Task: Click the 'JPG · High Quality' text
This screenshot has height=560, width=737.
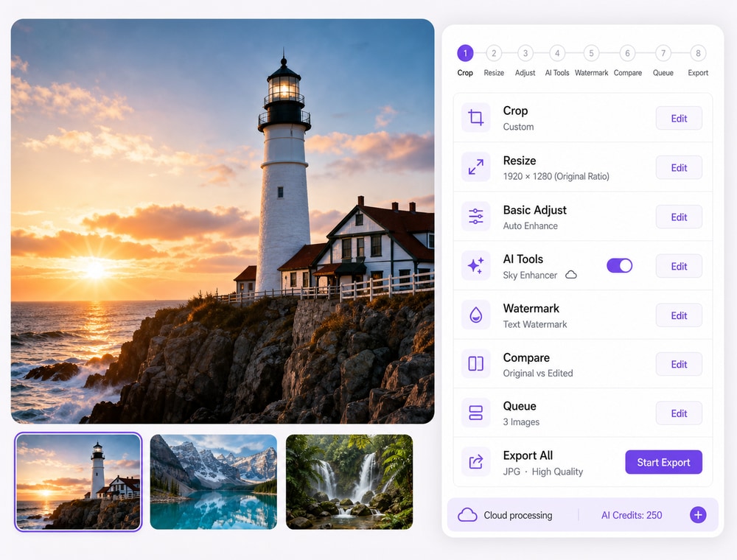Action: 543,471
